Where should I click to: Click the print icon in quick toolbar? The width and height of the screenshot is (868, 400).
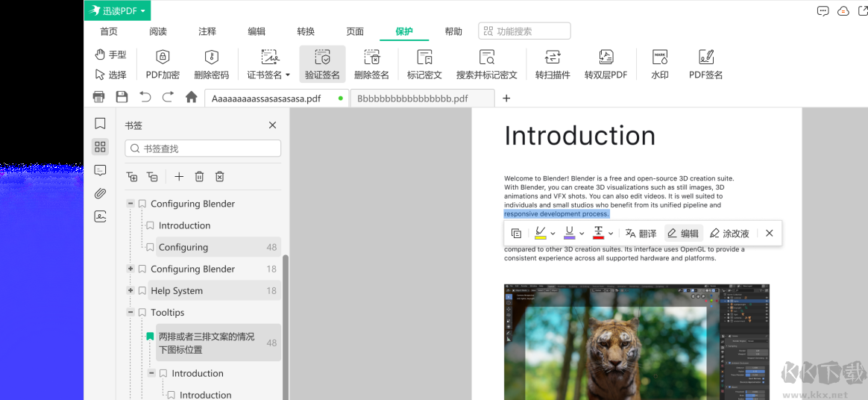[x=98, y=97]
